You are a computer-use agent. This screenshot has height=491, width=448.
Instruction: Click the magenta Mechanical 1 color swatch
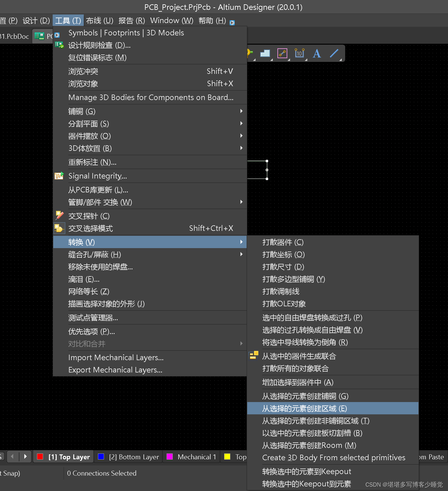point(169,457)
